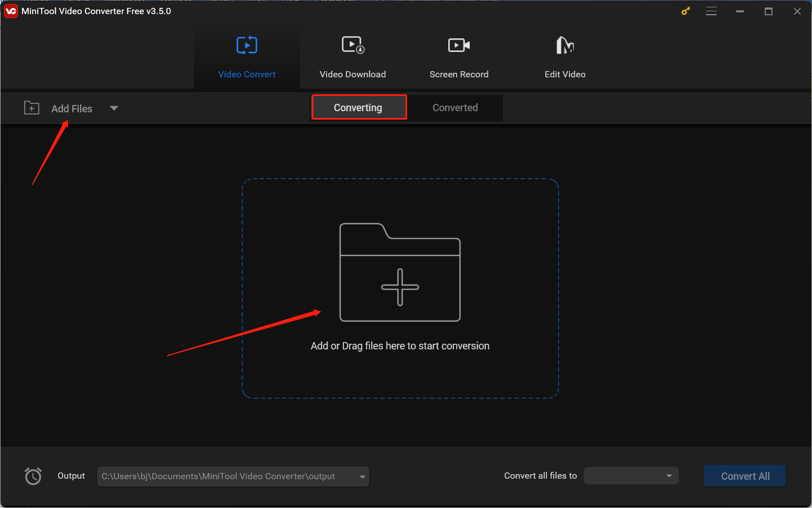This screenshot has width=812, height=508.
Task: Click the Add Files text button
Action: 72,108
